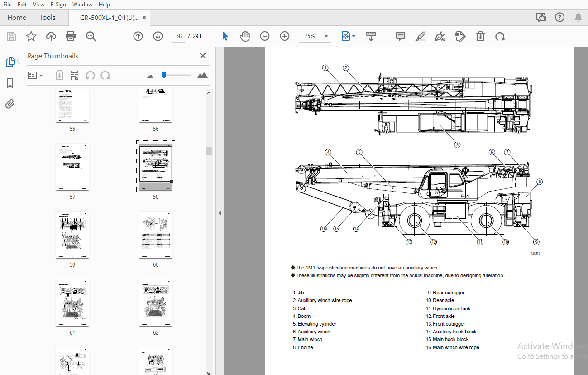Expand thumbnails panel options menu dropdown
Screen dimensions: 588x375
tap(35, 75)
